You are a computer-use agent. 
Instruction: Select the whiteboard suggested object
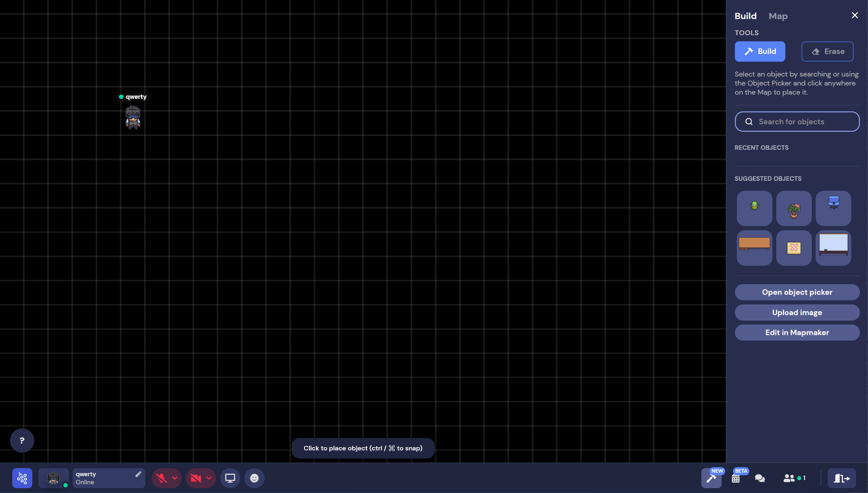pyautogui.click(x=833, y=248)
